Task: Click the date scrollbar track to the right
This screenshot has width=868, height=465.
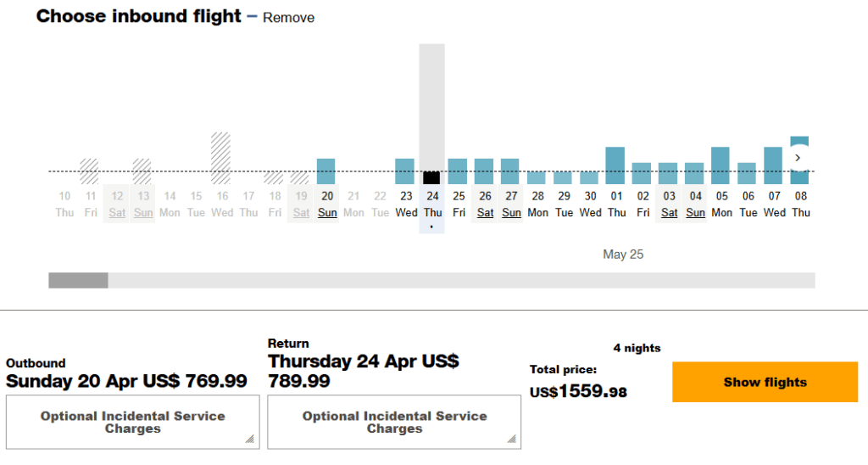Action: (x=509, y=281)
